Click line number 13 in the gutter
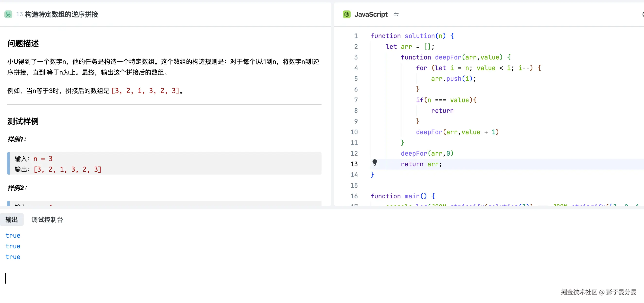This screenshot has height=303, width=644. (354, 164)
